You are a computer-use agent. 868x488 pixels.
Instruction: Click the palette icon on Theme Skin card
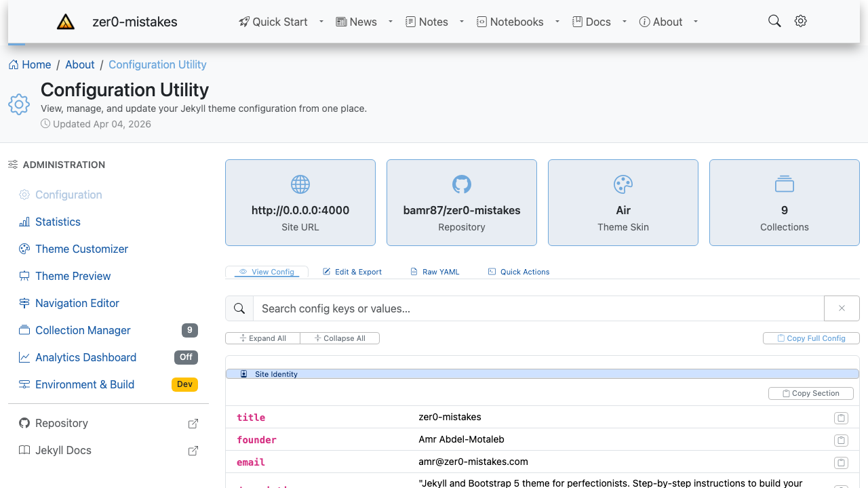point(623,184)
